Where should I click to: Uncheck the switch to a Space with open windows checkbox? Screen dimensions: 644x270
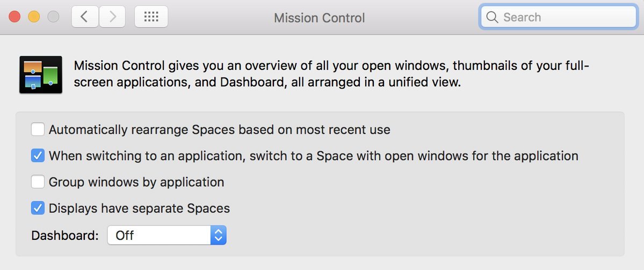pyautogui.click(x=38, y=156)
